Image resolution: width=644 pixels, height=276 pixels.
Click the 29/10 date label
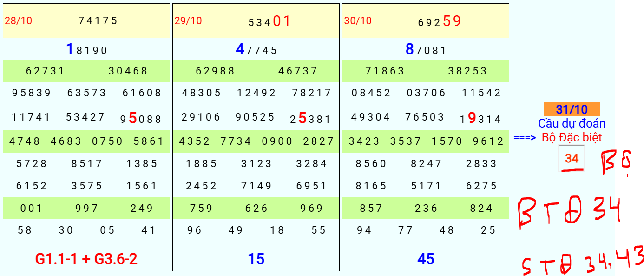188,21
